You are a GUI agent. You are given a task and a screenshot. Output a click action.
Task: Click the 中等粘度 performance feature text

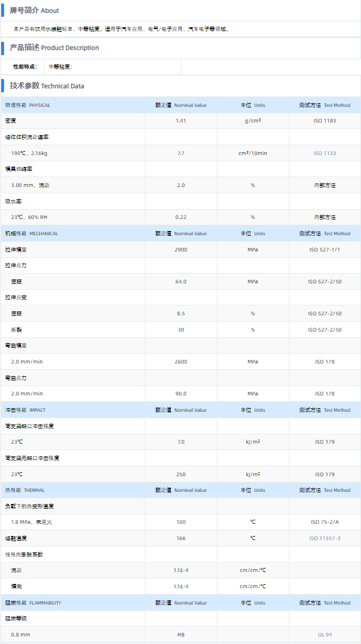[x=60, y=67]
